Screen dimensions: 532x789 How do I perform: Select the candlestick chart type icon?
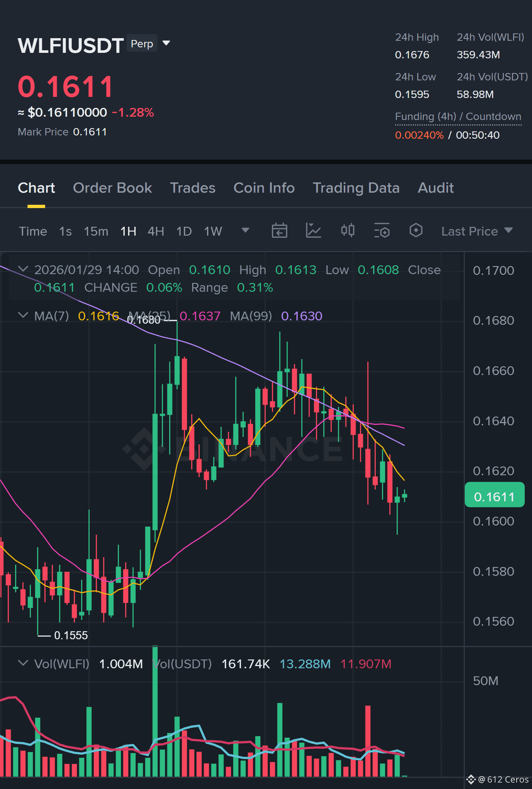[347, 231]
